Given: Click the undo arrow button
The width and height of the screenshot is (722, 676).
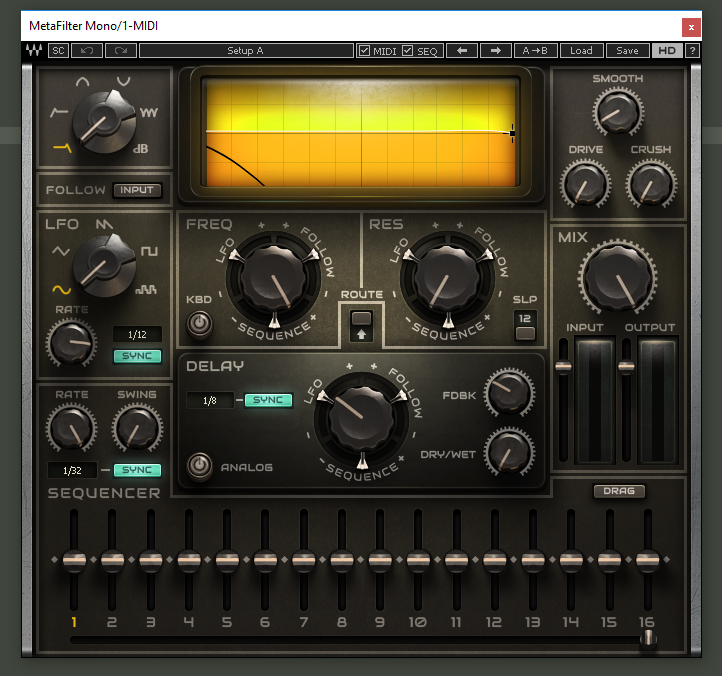Looking at the screenshot, I should click(87, 51).
